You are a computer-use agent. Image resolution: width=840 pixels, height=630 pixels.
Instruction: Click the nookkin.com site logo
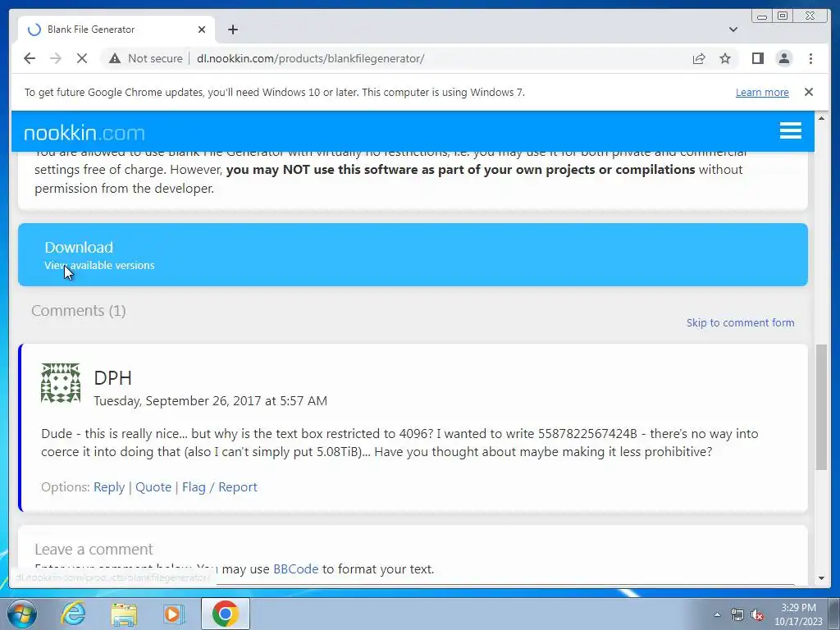pos(84,132)
